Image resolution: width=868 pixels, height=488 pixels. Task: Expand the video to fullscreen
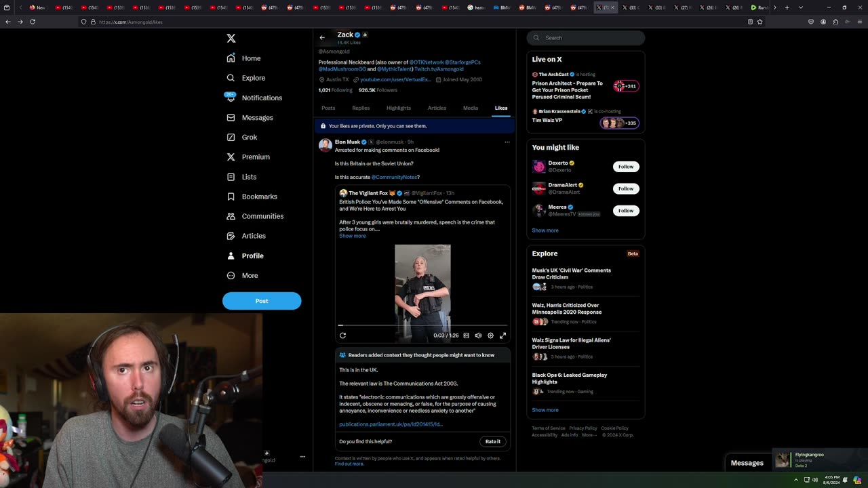(x=502, y=335)
